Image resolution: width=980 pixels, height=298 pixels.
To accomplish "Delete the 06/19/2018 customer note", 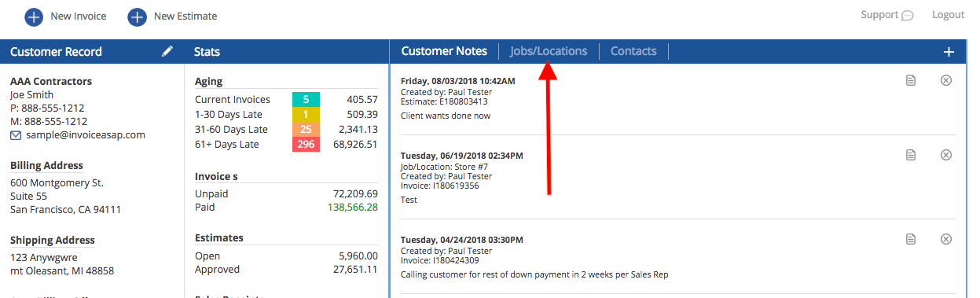I will click(x=946, y=155).
